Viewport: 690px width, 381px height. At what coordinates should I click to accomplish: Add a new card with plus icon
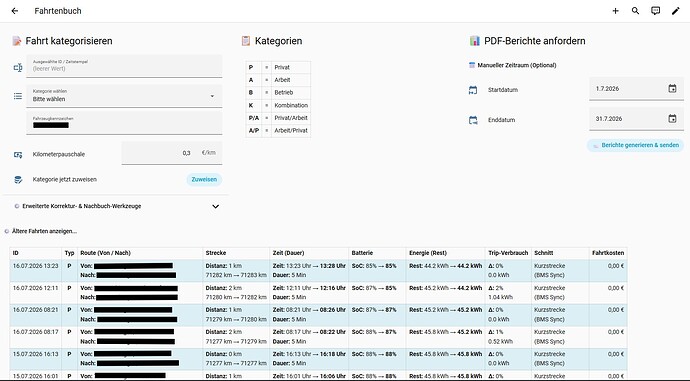pos(615,11)
